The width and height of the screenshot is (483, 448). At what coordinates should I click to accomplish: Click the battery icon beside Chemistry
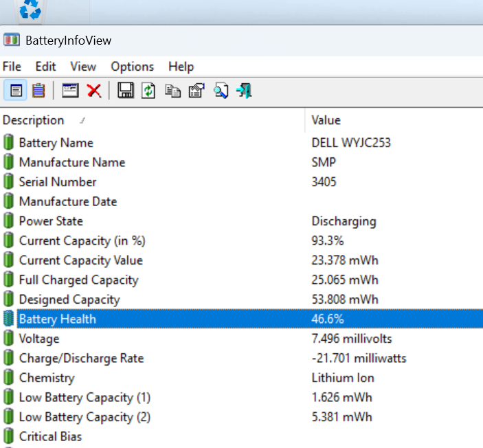pyautogui.click(x=9, y=377)
